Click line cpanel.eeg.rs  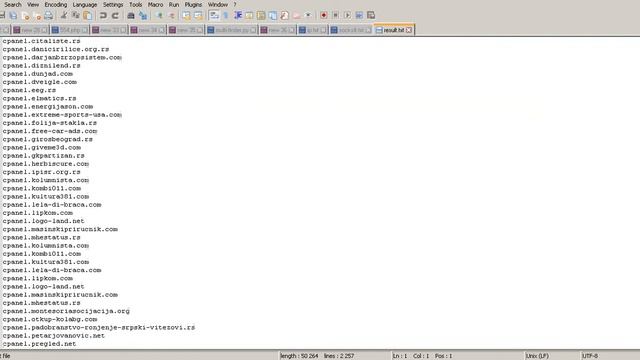tap(29, 90)
